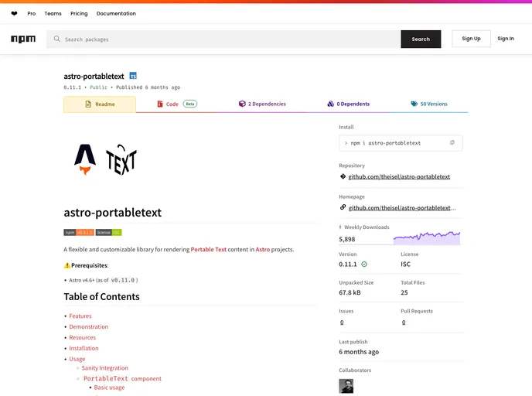532x396 pixels.
Task: Click the ISC license badge
Action: (x=108, y=233)
